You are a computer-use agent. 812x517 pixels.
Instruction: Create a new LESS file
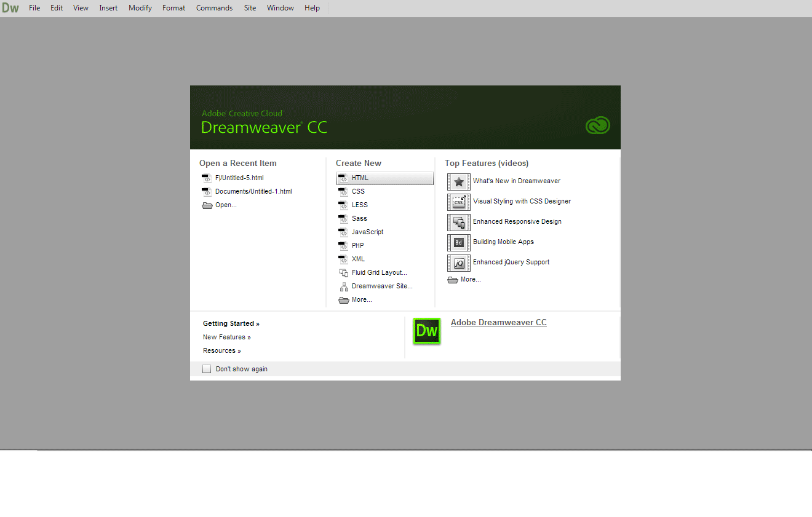point(360,205)
